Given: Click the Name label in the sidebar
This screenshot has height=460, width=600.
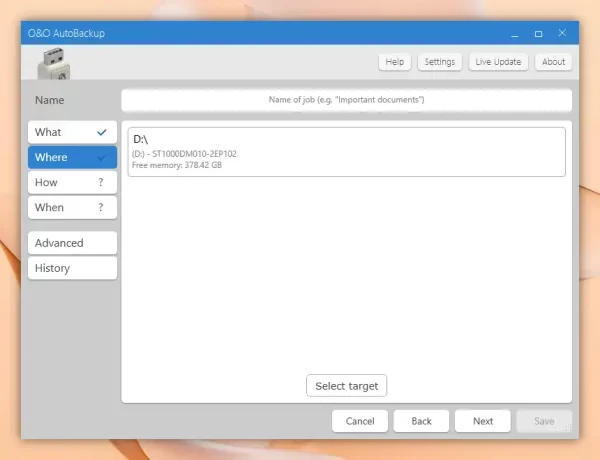Looking at the screenshot, I should click(x=50, y=100).
